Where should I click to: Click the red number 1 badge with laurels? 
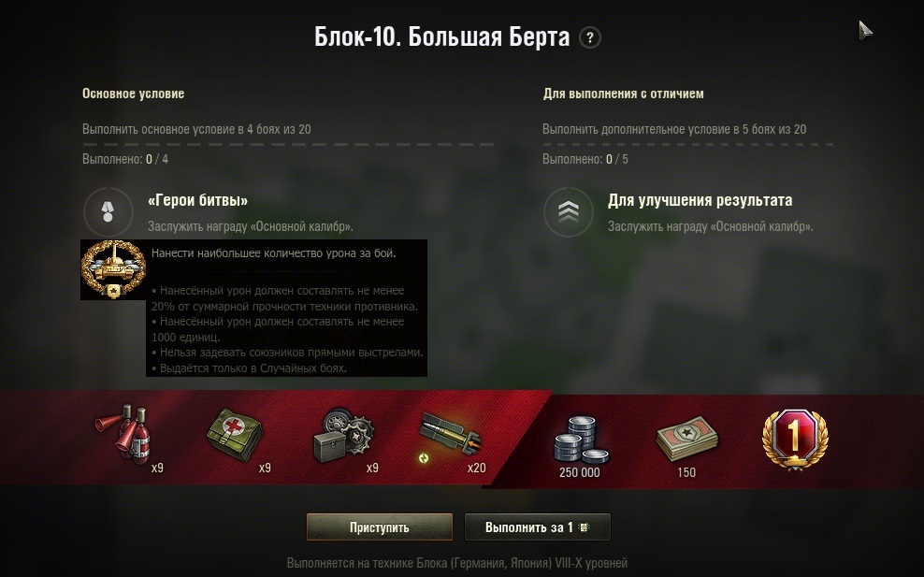795,440
